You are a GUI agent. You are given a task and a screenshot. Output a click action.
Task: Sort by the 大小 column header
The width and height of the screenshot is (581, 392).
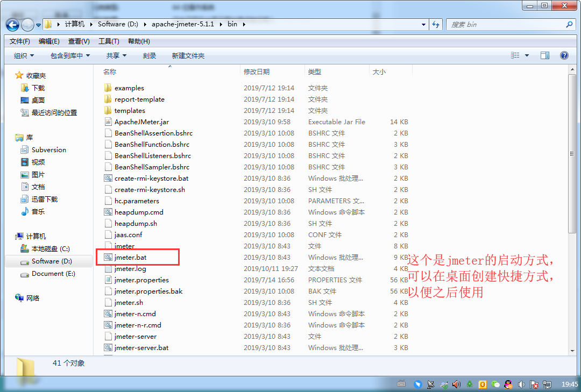tap(379, 72)
